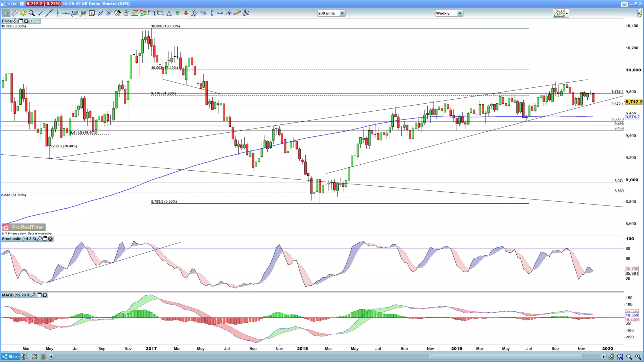Add a red down arrow marker

click(186, 13)
